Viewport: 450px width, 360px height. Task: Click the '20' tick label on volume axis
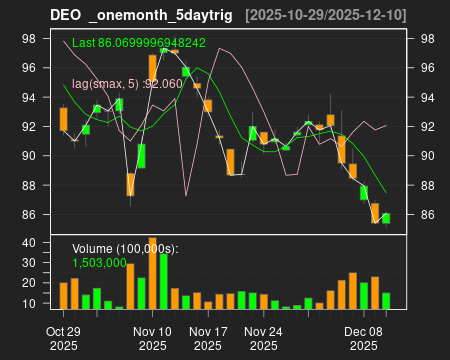29,283
